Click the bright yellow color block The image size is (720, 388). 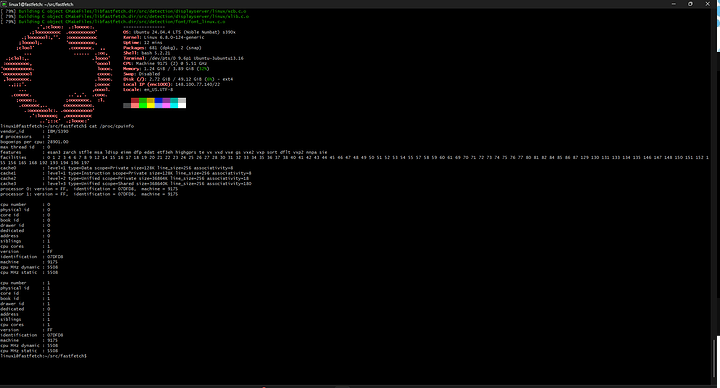tap(151, 105)
